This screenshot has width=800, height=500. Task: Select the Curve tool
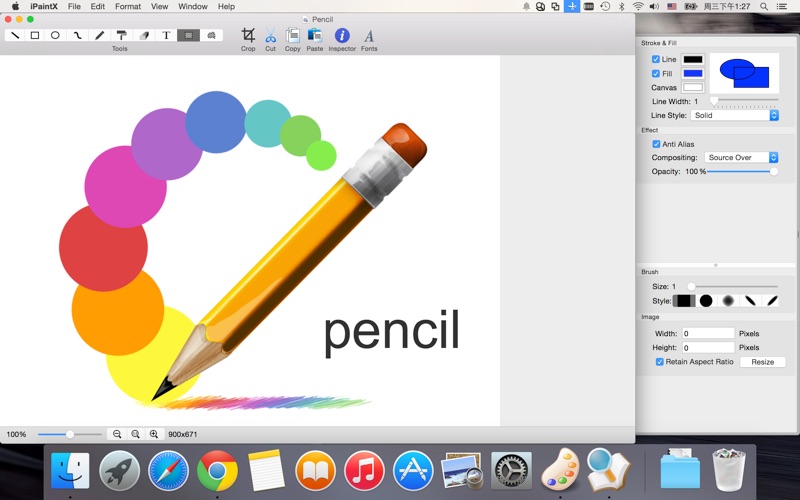coord(78,35)
